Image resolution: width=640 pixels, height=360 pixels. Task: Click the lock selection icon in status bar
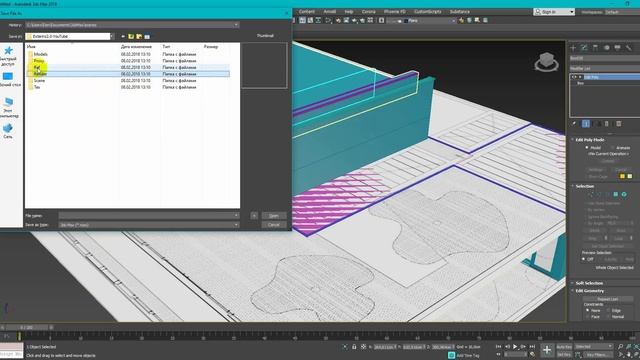pyautogui.click(x=354, y=347)
